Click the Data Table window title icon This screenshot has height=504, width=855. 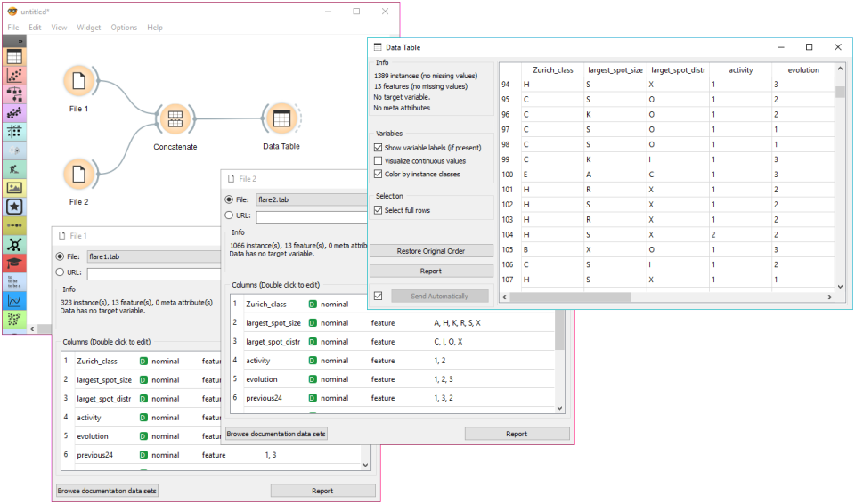tap(378, 47)
